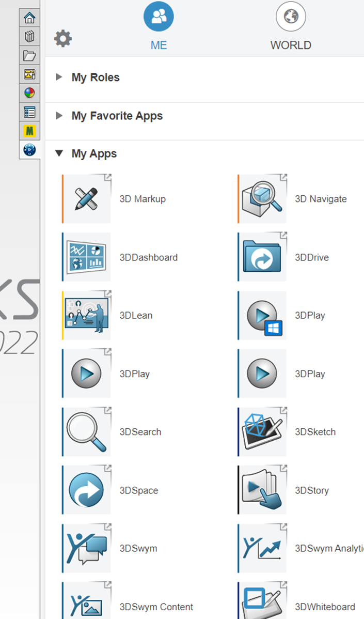Launch the 3DStory app
Image resolution: width=364 pixels, height=619 pixels.
click(262, 490)
